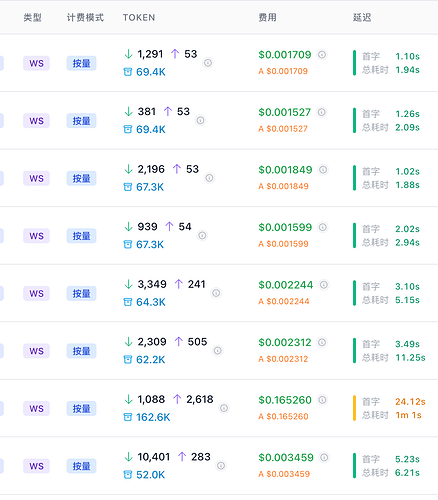The width and height of the screenshot is (438, 500).
Task: Click info icon next to $0.001849 cost
Action: point(323,170)
